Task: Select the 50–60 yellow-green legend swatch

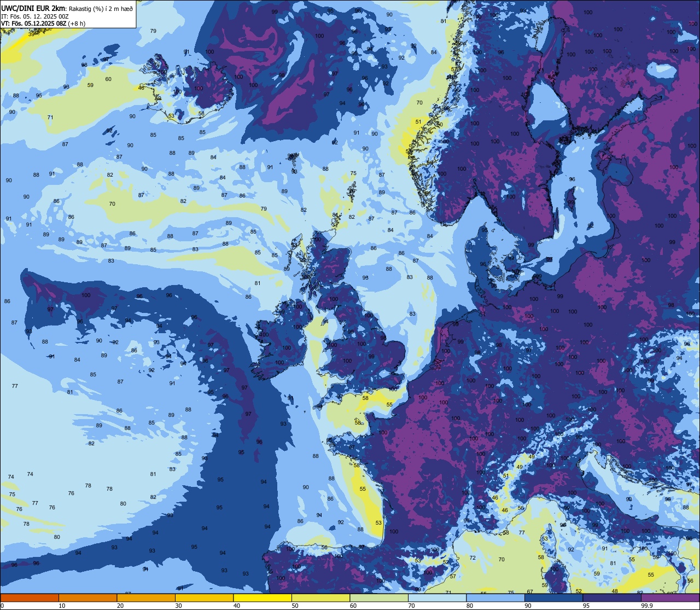Action: [x=320, y=597]
